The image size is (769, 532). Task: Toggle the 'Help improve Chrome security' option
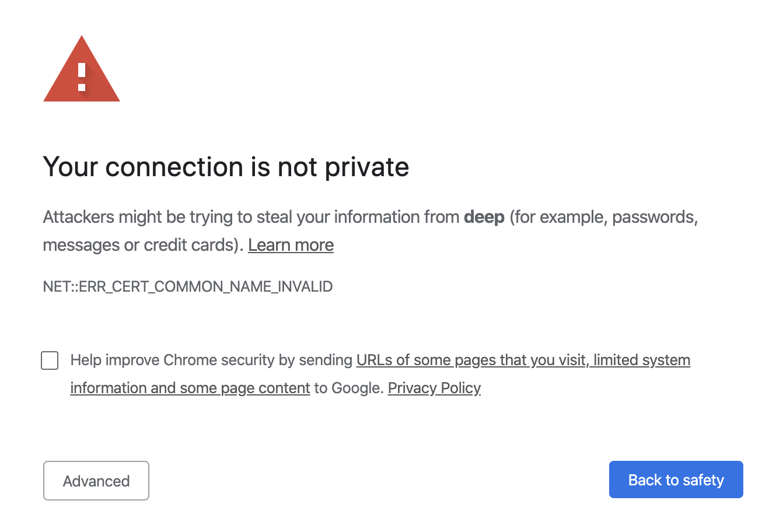tap(50, 360)
